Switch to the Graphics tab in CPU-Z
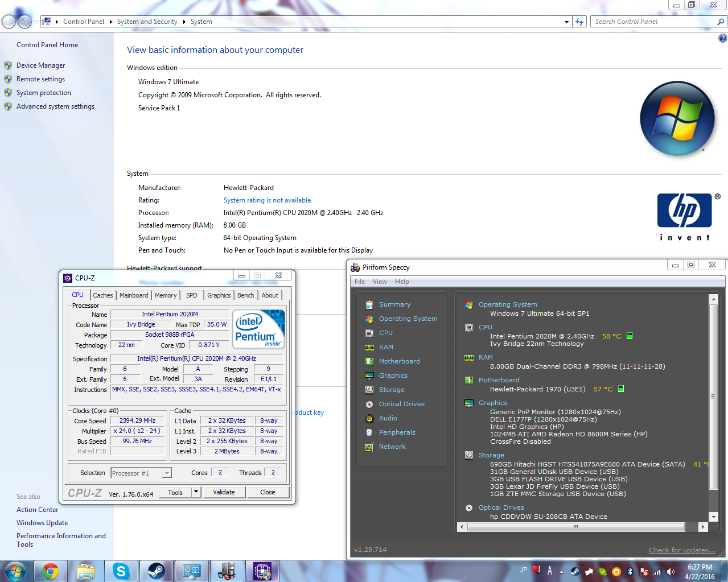 click(219, 295)
